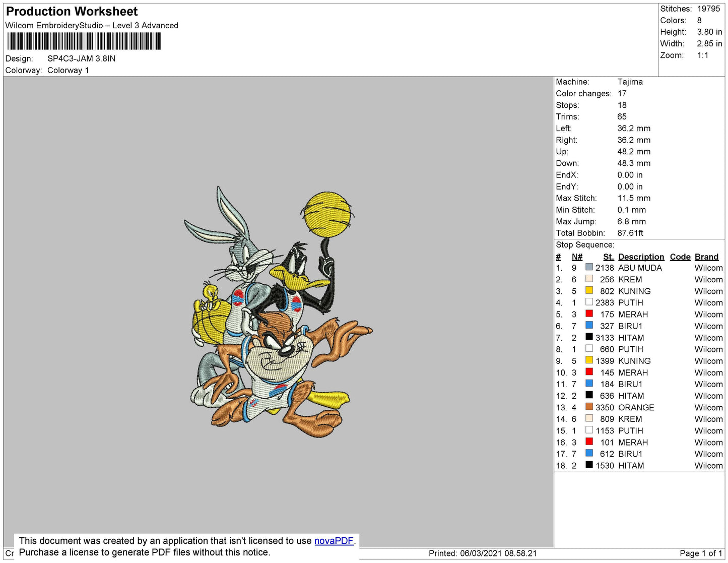
Task: Click the zoom value '1:1'
Action: [x=703, y=55]
